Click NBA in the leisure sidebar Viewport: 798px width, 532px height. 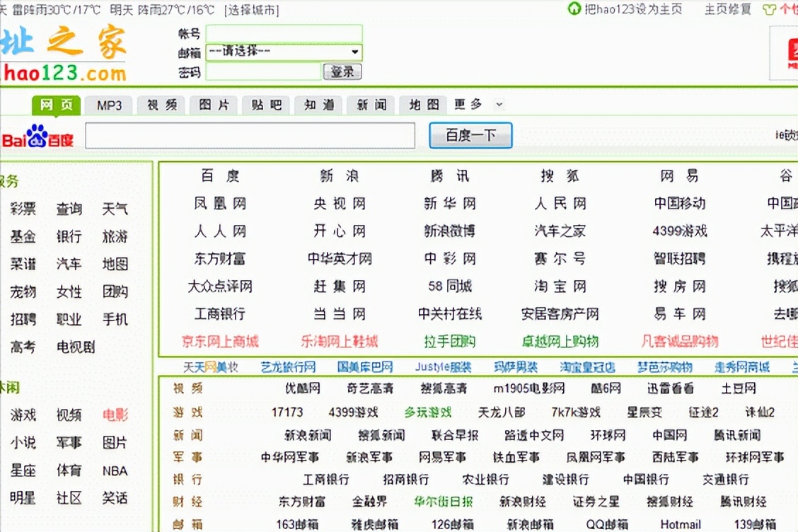tap(115, 471)
